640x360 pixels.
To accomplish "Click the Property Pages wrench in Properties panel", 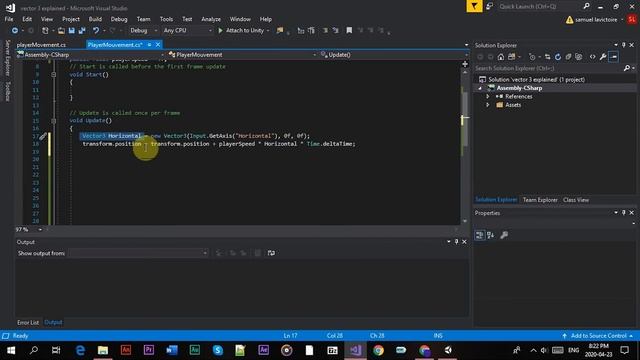I will click(x=504, y=235).
